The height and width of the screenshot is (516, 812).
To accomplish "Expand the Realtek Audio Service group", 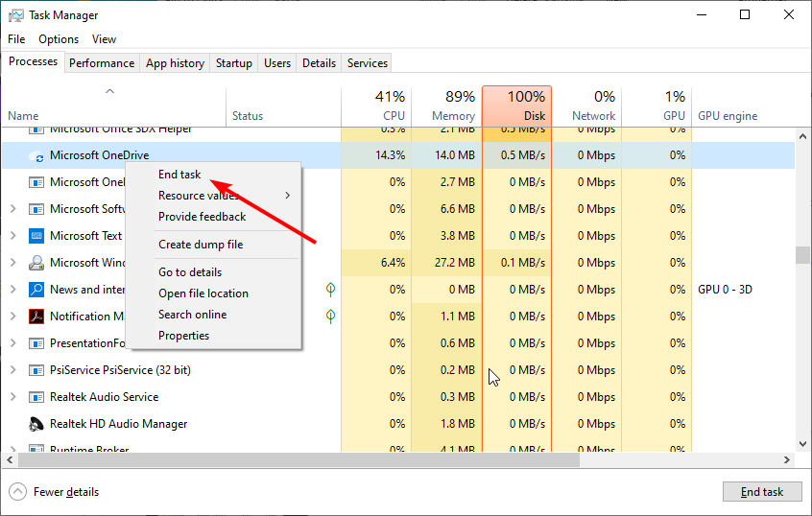I will 13,397.
